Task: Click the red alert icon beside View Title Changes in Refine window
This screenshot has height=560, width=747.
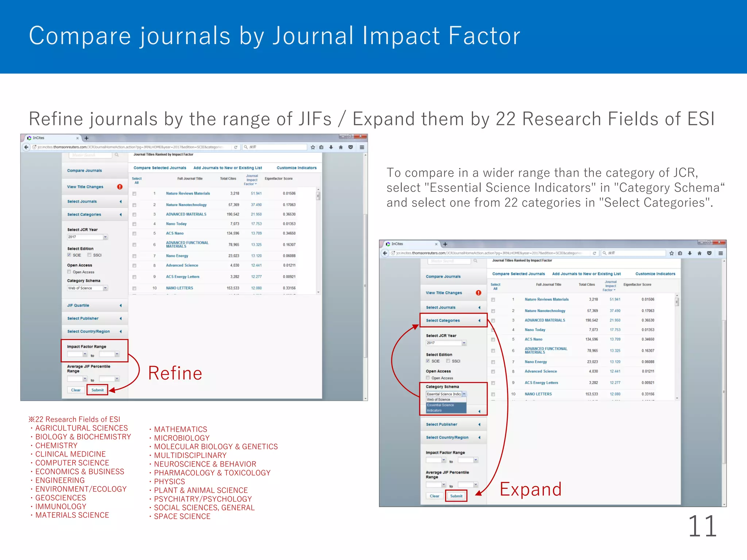Action: (x=120, y=187)
